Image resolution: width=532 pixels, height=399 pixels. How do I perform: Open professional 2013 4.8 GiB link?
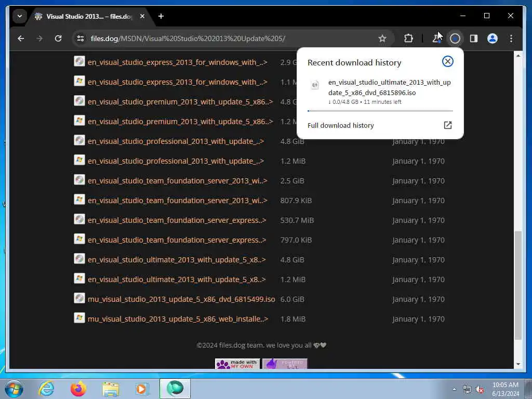tap(176, 141)
